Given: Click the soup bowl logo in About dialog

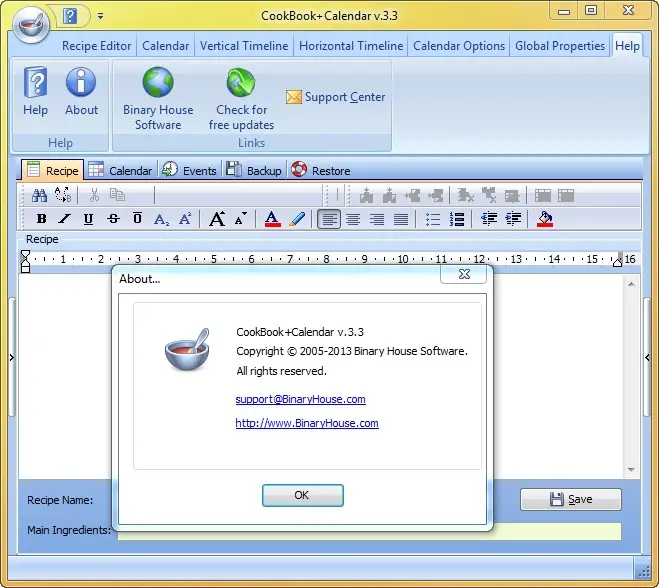Looking at the screenshot, I should (187, 350).
